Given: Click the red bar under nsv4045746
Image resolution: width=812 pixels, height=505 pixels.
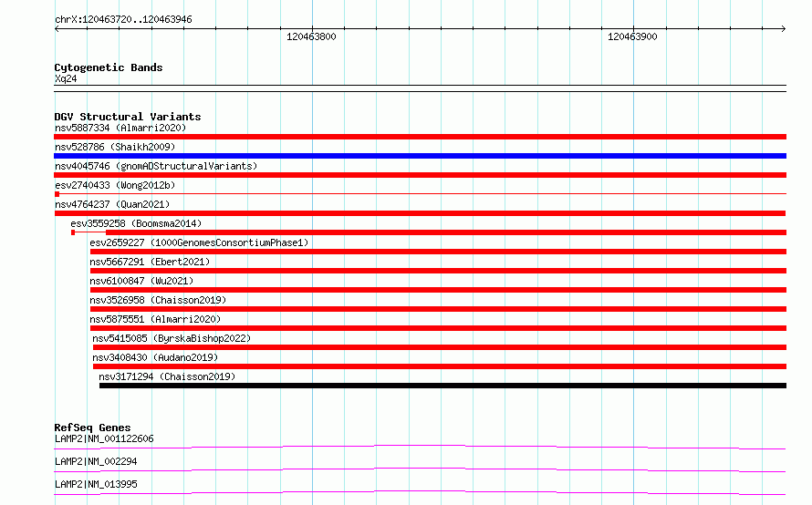Looking at the screenshot, I should [420, 175].
